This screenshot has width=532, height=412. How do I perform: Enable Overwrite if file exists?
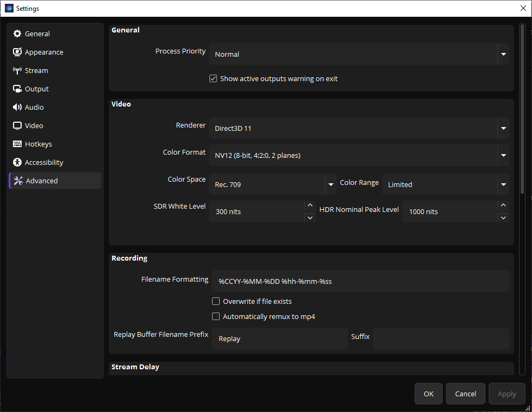click(x=216, y=301)
